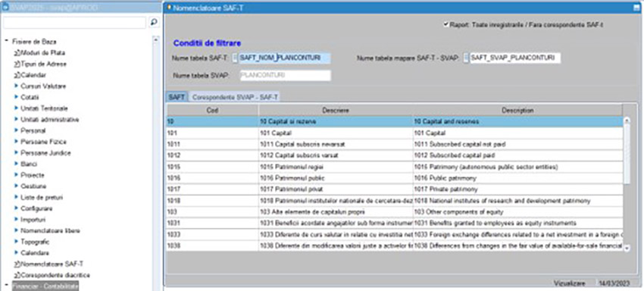The width and height of the screenshot is (644, 291).
Task: Select Financiar - Contabilitate in the tree
Action: pyautogui.click(x=45, y=286)
